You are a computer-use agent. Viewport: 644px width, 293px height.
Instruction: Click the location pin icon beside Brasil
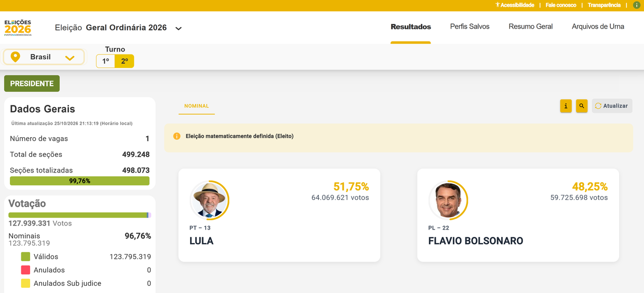(x=16, y=57)
